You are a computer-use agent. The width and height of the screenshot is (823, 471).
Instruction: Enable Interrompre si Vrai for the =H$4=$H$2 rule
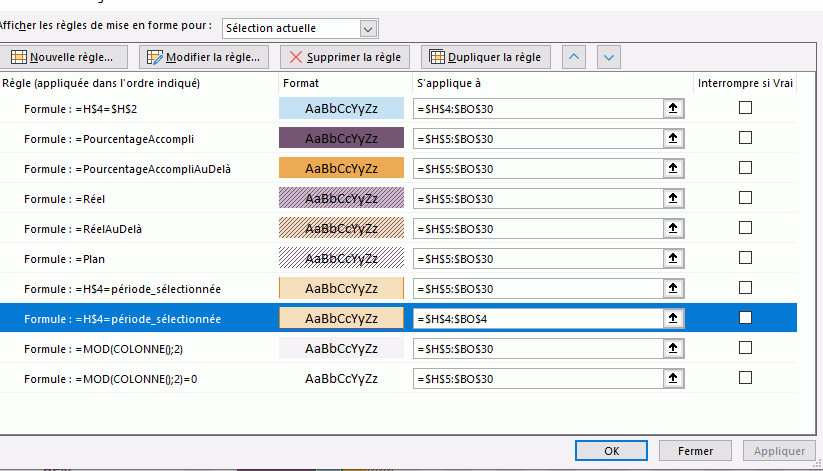coord(745,108)
